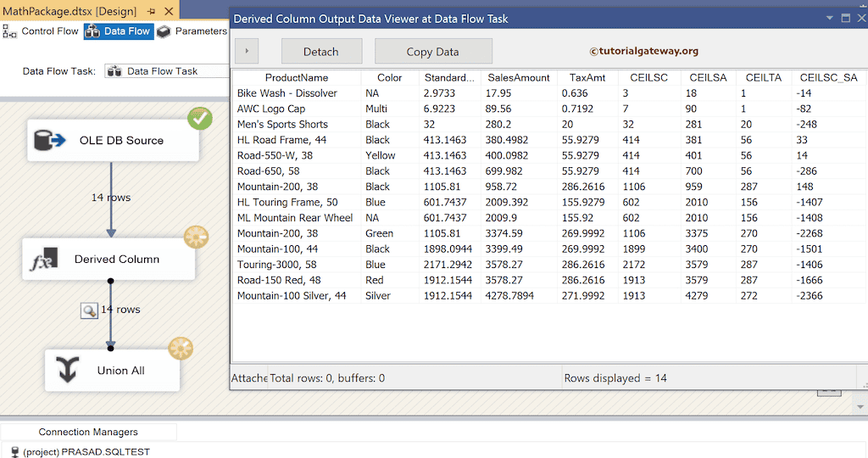Click the 14 rows label below OLE DB Source
The width and height of the screenshot is (868, 458).
tap(111, 197)
